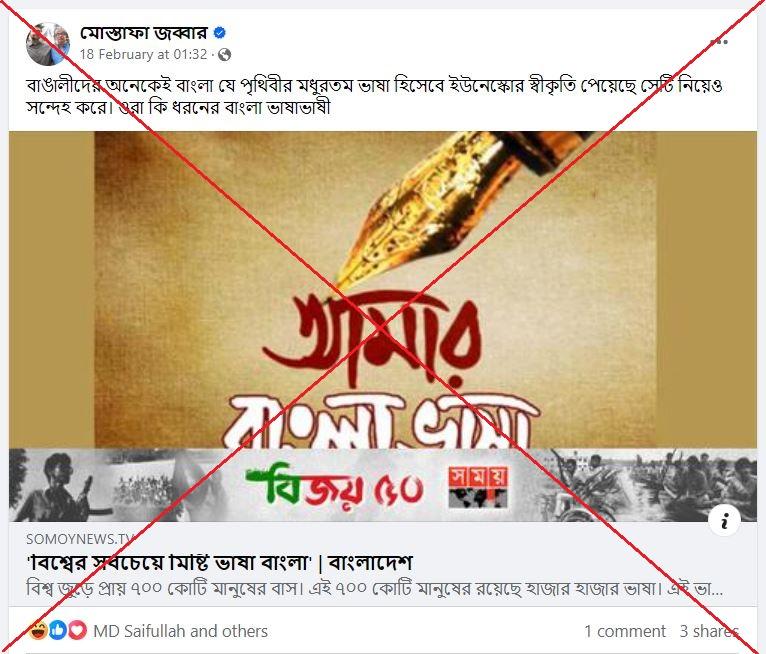Click the public globe privacy icon

225,55
